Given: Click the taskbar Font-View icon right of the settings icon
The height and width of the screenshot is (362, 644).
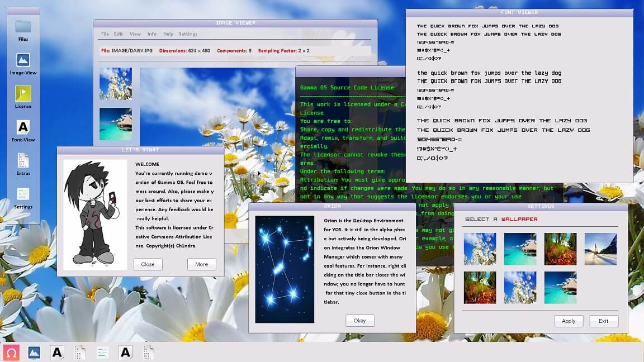Looking at the screenshot, I should tap(125, 352).
